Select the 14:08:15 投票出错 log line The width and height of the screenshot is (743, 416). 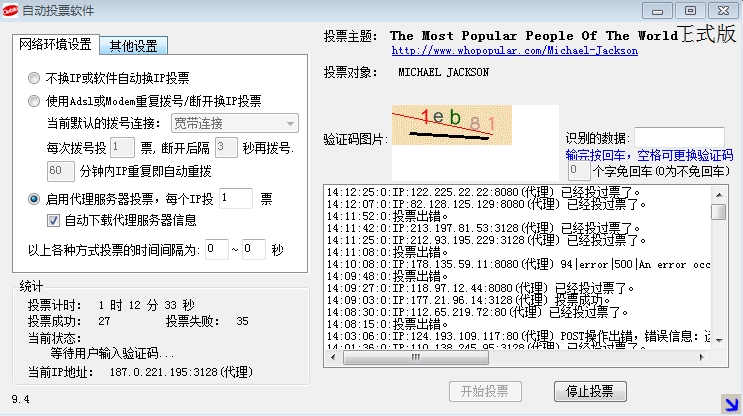coord(388,324)
